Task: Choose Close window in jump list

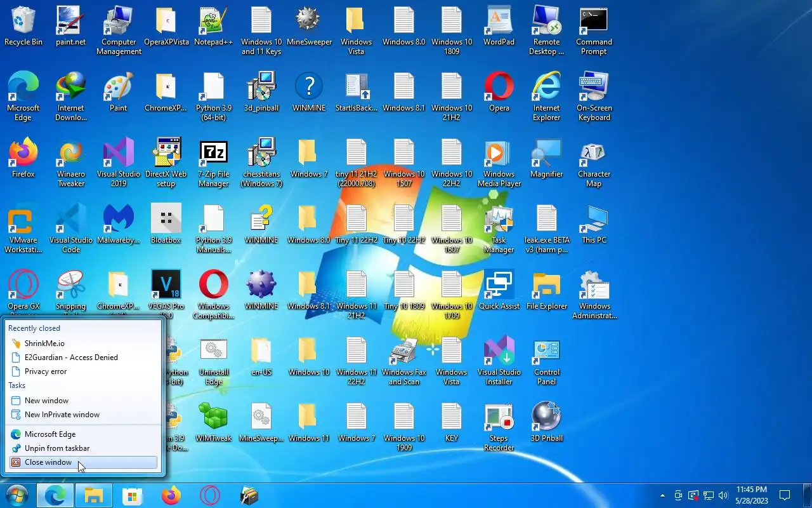Action: point(83,462)
